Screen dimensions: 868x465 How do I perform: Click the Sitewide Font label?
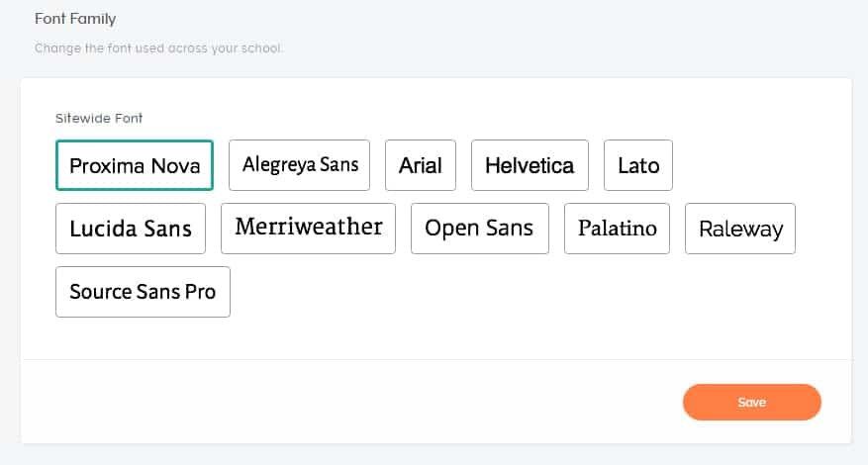[99, 119]
